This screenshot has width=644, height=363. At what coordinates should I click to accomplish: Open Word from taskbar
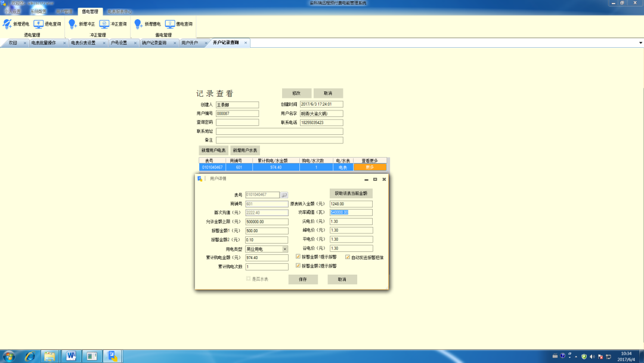click(70, 356)
